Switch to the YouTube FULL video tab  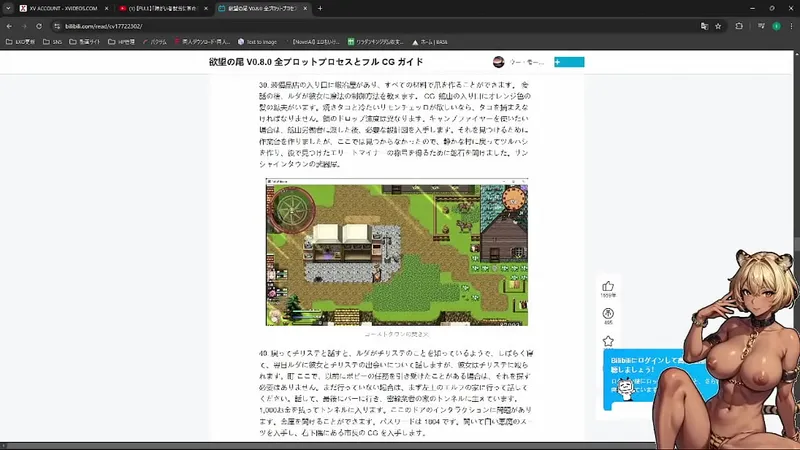163,8
